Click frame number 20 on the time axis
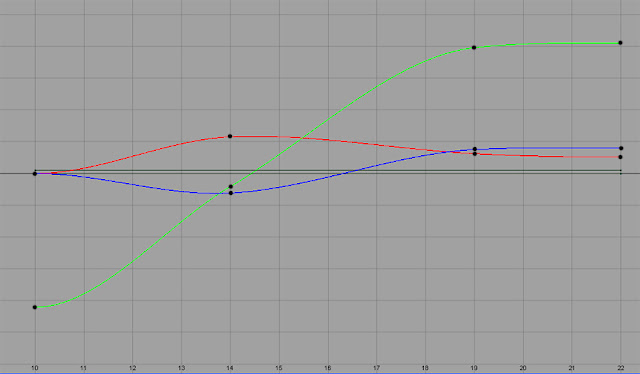 pyautogui.click(x=523, y=368)
